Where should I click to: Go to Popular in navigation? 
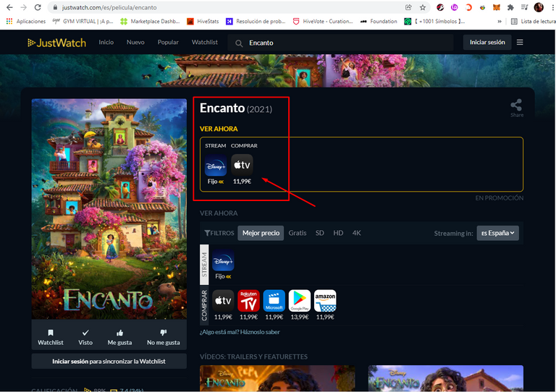tap(168, 42)
